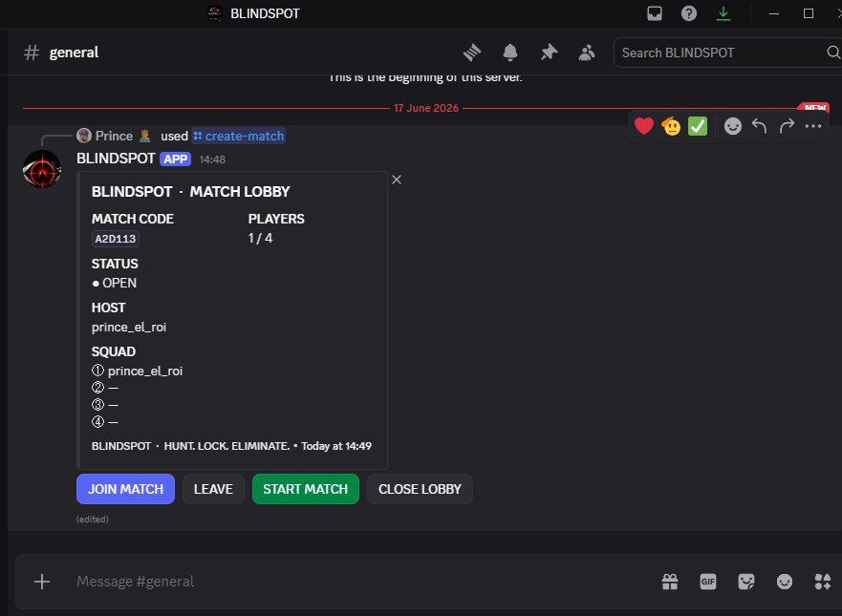Open the BLINDSPOT bot avatar
This screenshot has height=616, width=842.
click(x=42, y=169)
